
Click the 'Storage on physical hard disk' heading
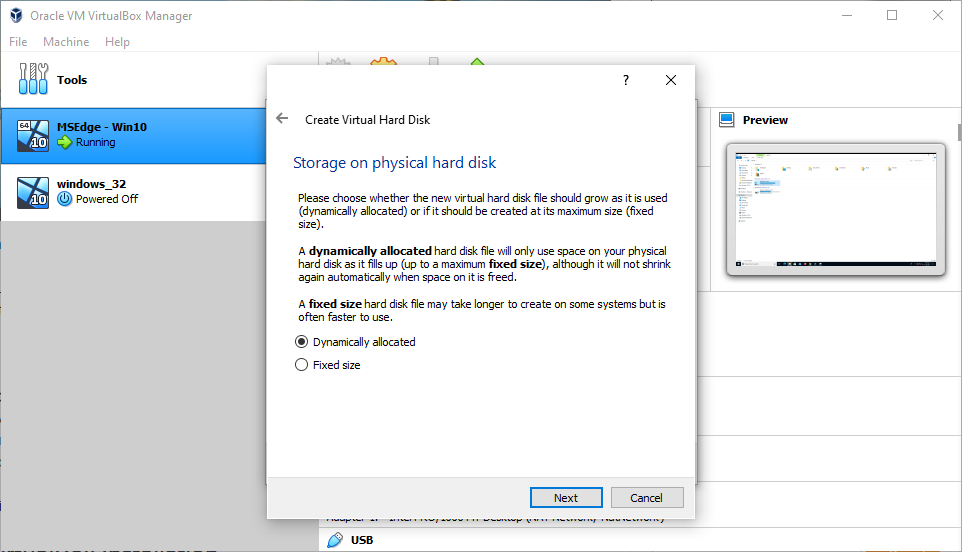point(394,163)
